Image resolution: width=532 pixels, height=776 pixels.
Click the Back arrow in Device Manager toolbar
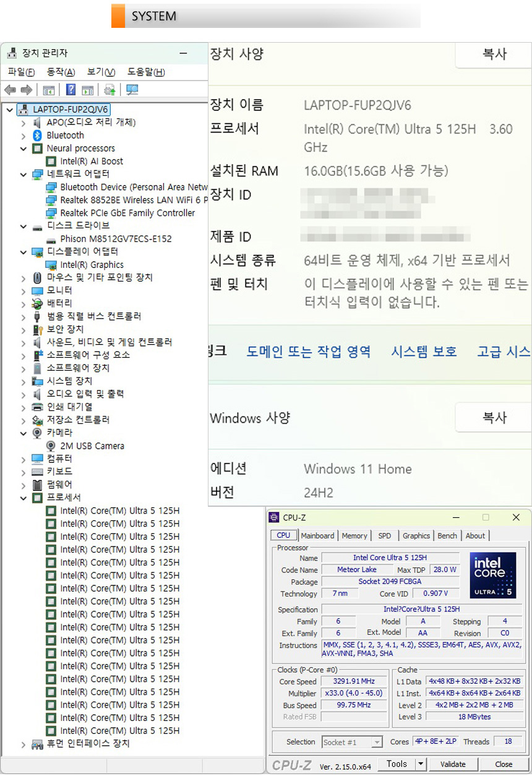click(10, 90)
